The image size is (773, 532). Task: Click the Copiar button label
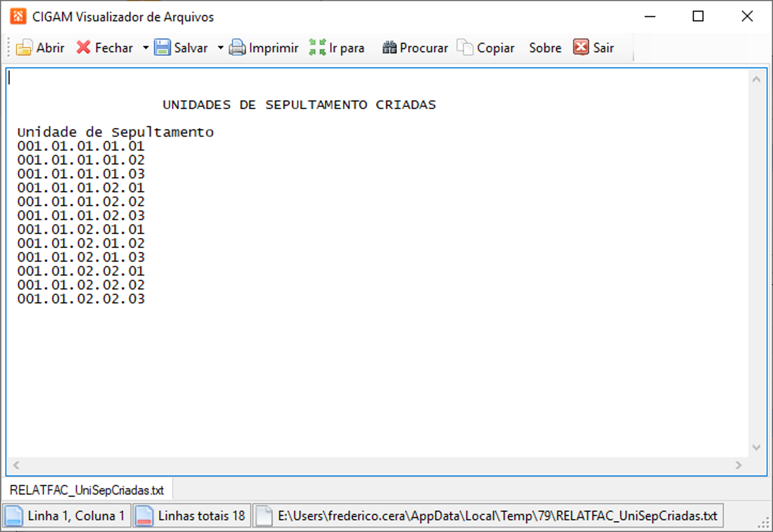(496, 48)
